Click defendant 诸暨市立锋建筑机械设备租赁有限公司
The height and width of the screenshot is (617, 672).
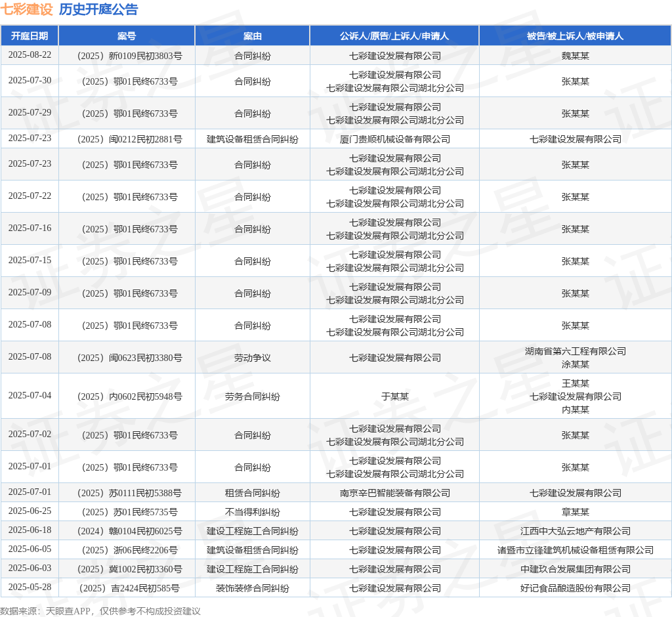click(x=575, y=550)
